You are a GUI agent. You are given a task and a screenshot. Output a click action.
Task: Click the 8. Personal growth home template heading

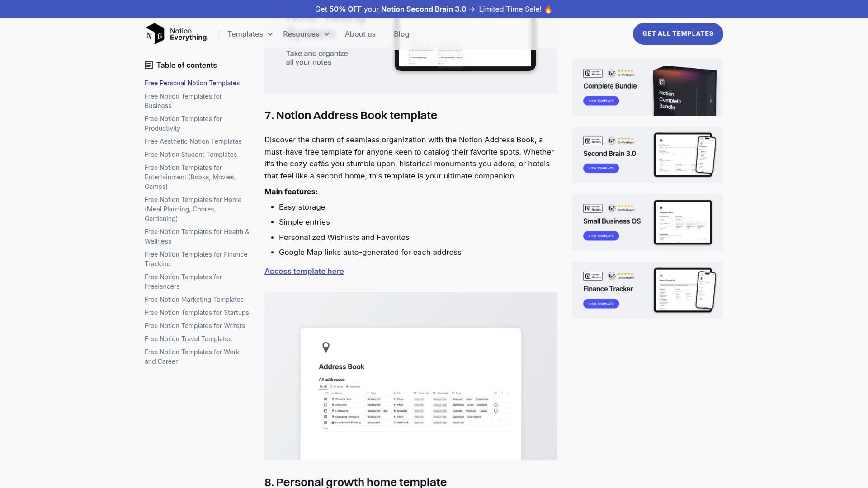click(355, 482)
